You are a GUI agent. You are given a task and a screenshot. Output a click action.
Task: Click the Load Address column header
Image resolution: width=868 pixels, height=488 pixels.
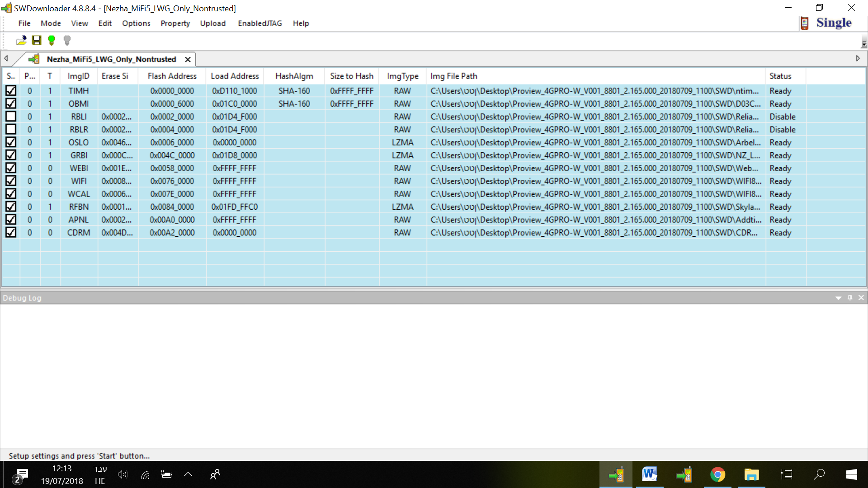(235, 76)
